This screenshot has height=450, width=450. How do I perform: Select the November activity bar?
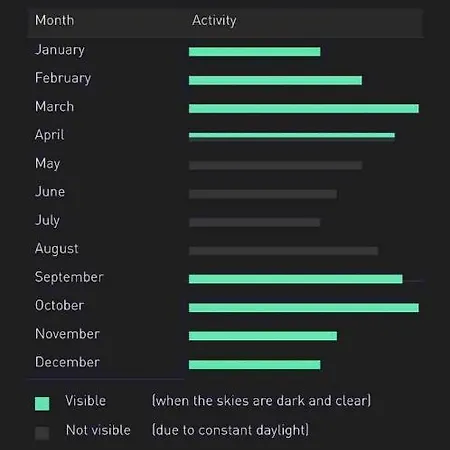point(263,336)
